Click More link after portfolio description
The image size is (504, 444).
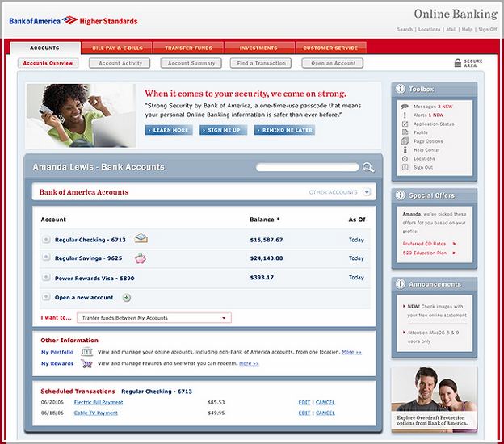click(x=351, y=352)
